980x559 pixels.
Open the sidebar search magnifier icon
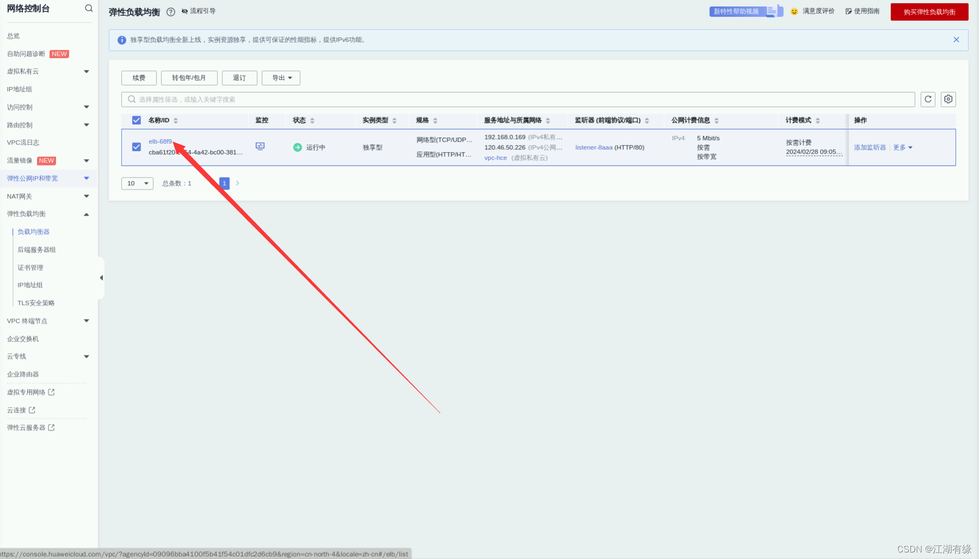tap(89, 8)
